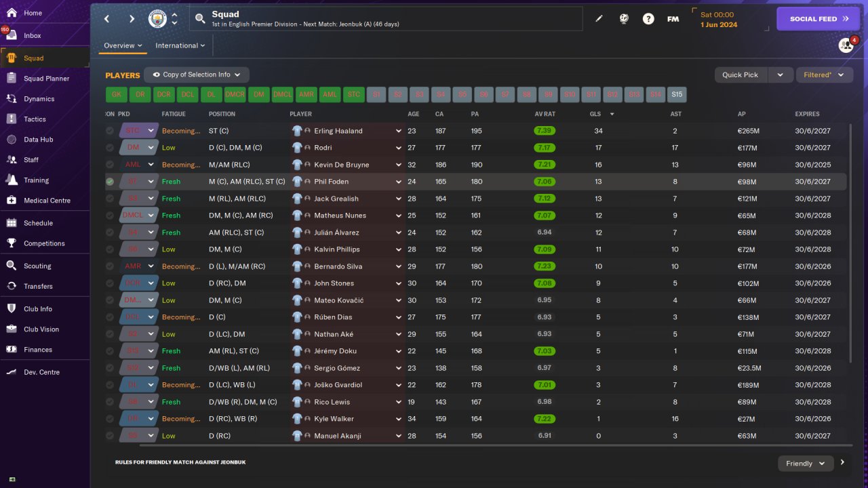Expand Kevin De Bruyne's player dropdown
Viewport: 868px width, 488px height.
tap(399, 165)
